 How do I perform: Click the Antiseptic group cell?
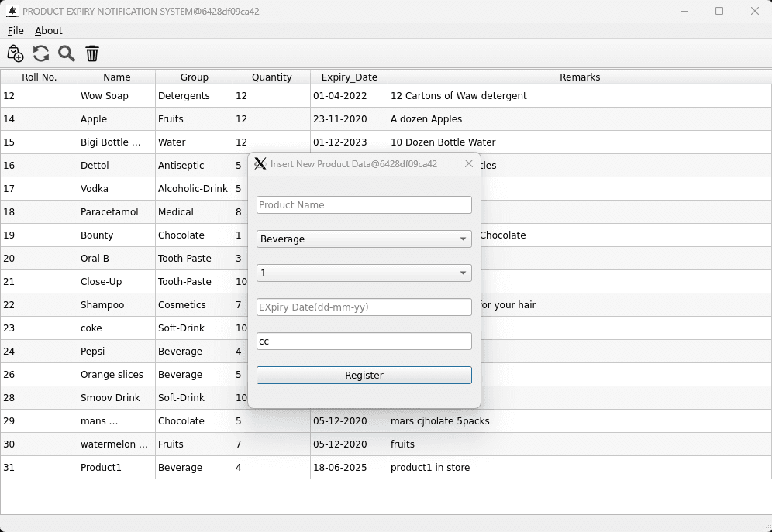pyautogui.click(x=194, y=165)
